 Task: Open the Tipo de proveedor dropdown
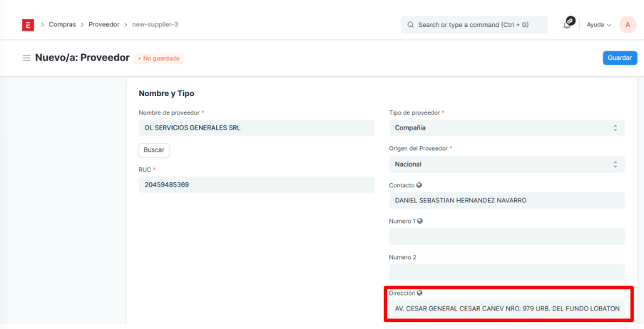tap(506, 128)
